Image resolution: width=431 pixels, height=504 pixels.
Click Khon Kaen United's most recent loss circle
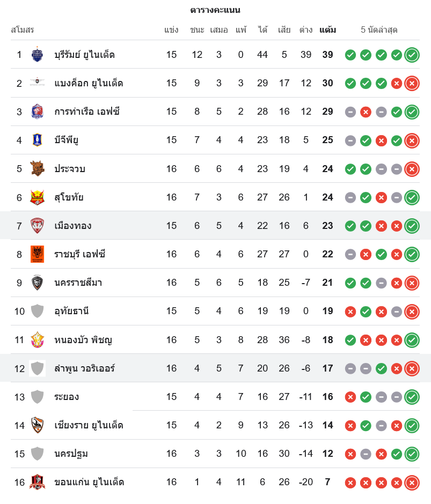(412, 483)
